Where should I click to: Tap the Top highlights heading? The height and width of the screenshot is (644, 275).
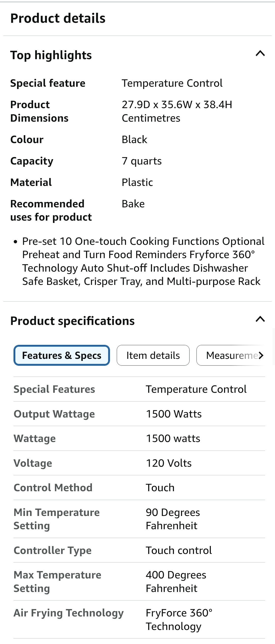51,55
